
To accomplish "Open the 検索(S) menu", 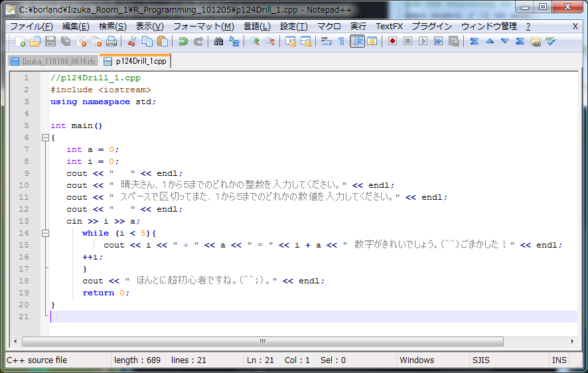I will click(113, 27).
